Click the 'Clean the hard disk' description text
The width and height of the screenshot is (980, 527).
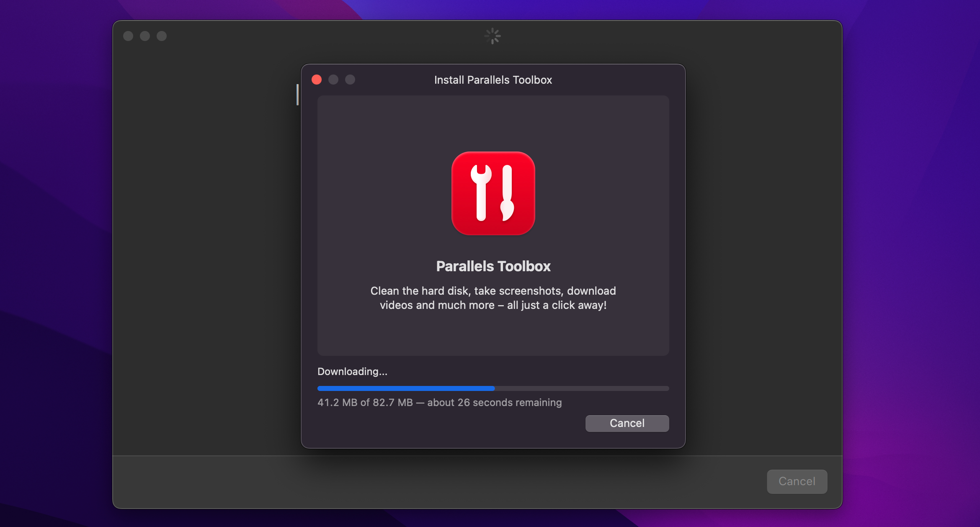(493, 298)
